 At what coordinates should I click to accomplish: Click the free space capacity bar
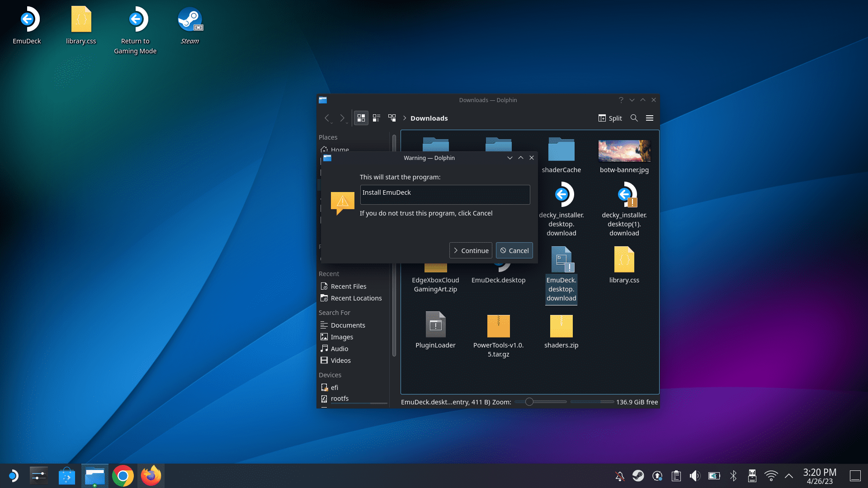[592, 402]
